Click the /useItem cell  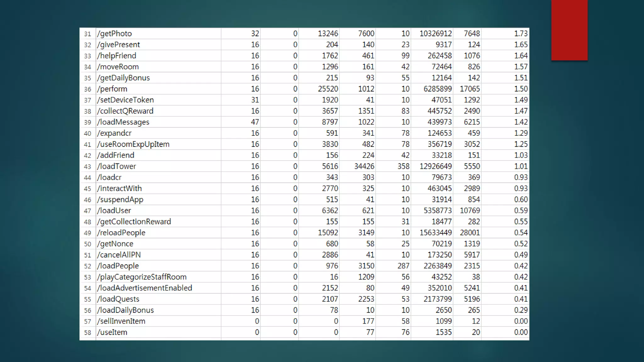(112, 332)
